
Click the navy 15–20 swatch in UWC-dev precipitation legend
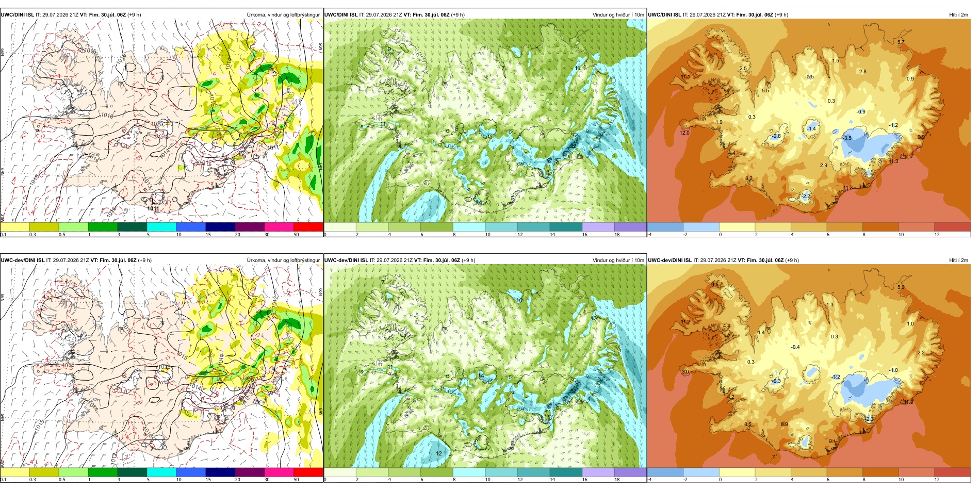coord(220,472)
